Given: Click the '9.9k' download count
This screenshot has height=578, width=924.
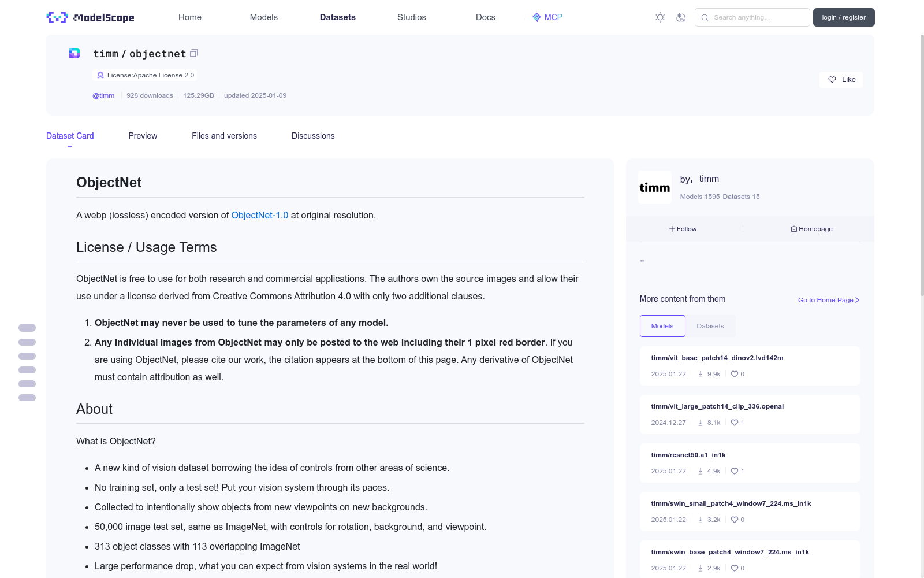Looking at the screenshot, I should click(x=714, y=374).
